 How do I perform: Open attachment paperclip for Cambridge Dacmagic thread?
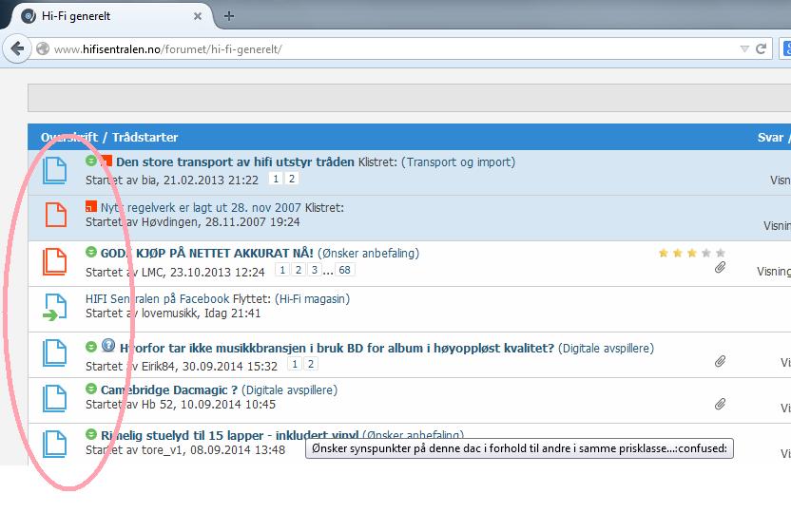click(x=720, y=404)
